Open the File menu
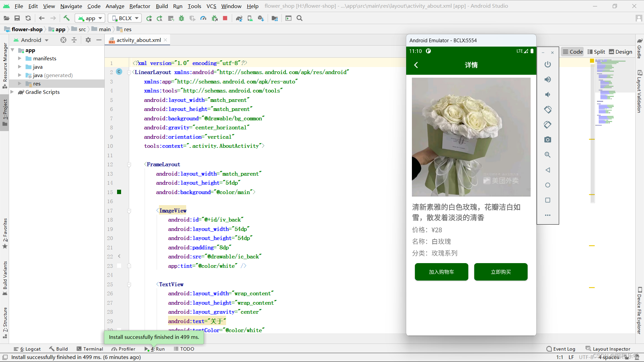The image size is (644, 362). coord(19,6)
